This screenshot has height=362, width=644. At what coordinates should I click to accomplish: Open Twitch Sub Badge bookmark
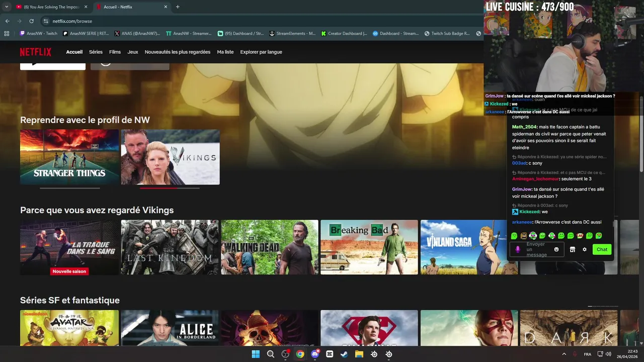pyautogui.click(x=447, y=34)
